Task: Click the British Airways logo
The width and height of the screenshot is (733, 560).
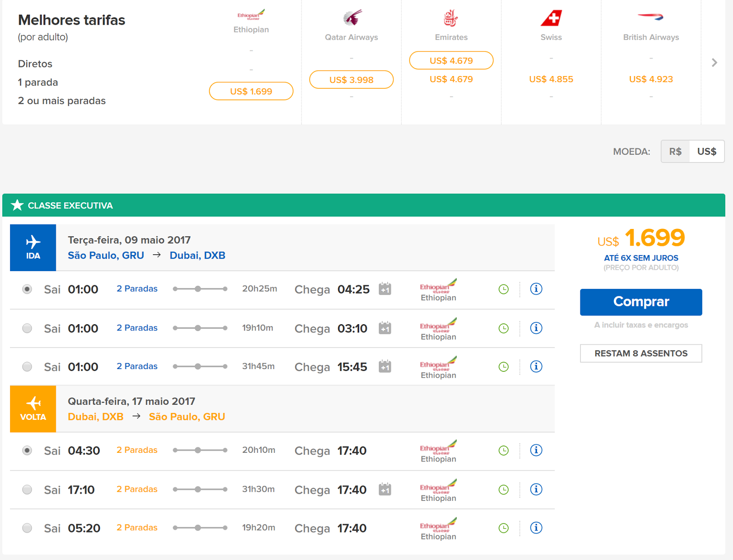Action: [x=651, y=17]
